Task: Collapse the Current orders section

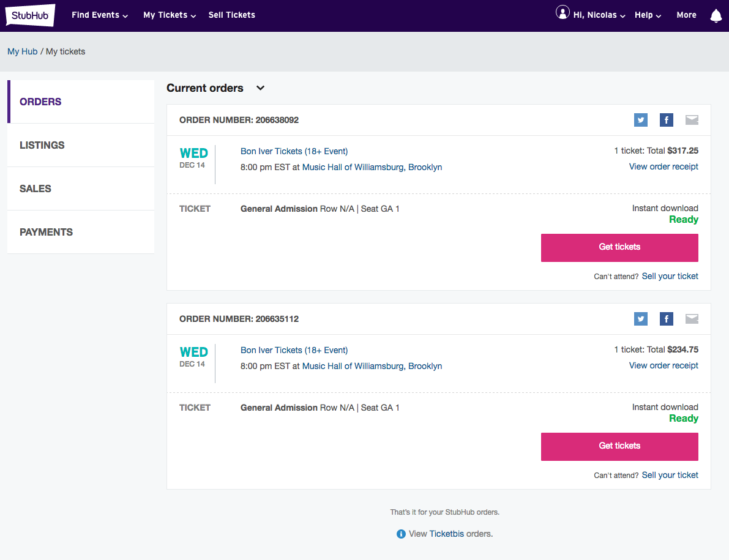Action: (x=260, y=88)
